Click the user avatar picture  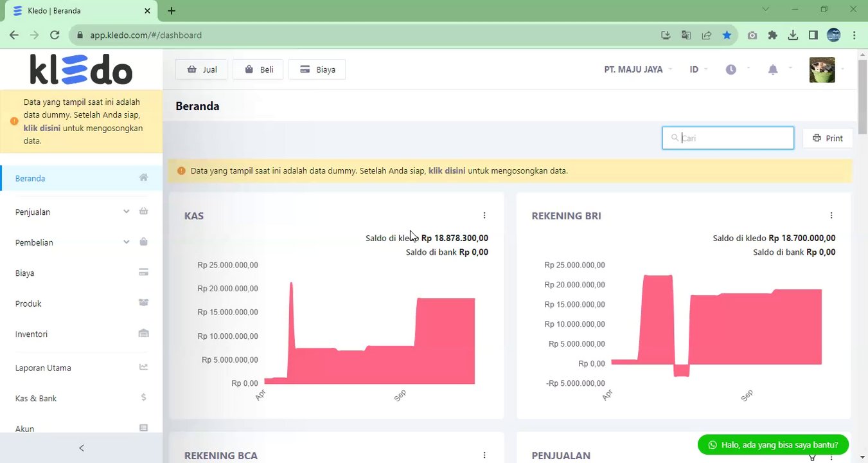(x=822, y=69)
